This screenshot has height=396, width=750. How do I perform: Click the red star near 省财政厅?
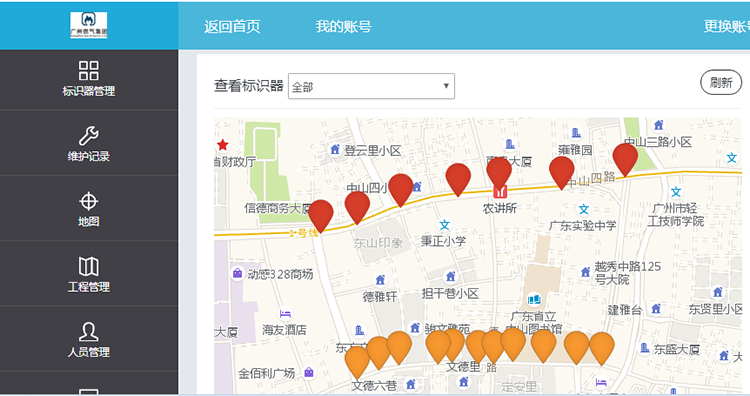pos(222,145)
